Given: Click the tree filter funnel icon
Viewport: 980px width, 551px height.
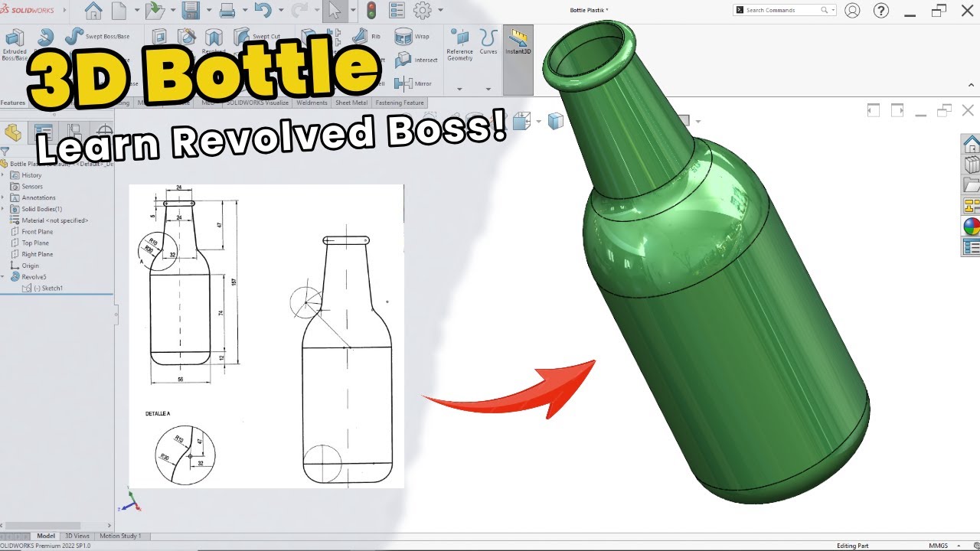Looking at the screenshot, I should [x=5, y=152].
